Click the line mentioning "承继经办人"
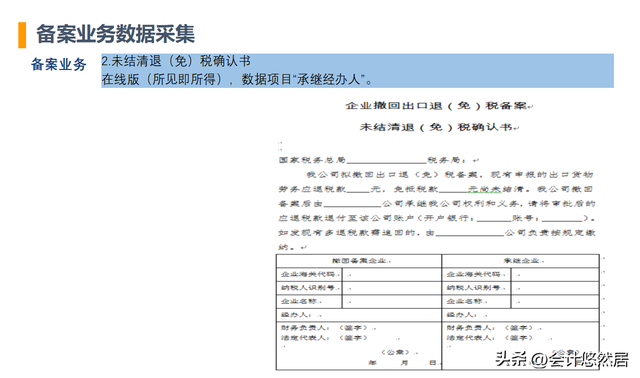Image resolution: width=640 pixels, height=378 pixels. click(237, 79)
